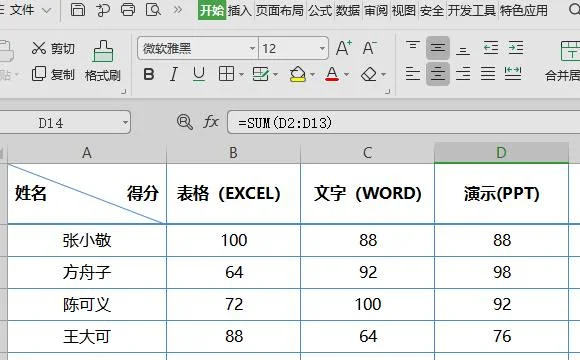The height and width of the screenshot is (360, 580).
Task: Open the font name dropdown 微软雅黑
Action: click(252, 48)
